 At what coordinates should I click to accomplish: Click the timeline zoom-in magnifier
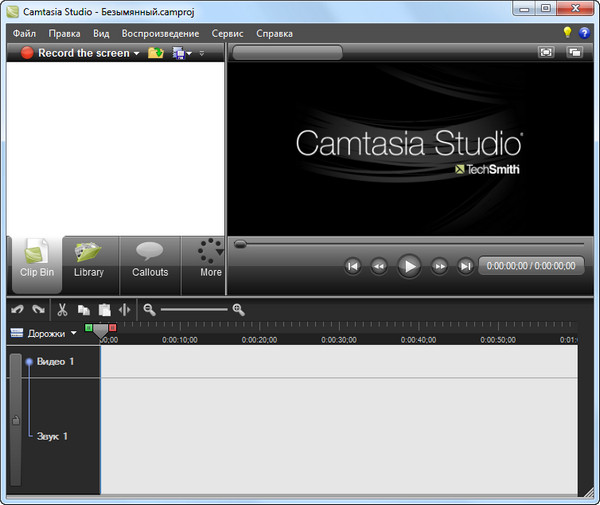[x=238, y=310]
